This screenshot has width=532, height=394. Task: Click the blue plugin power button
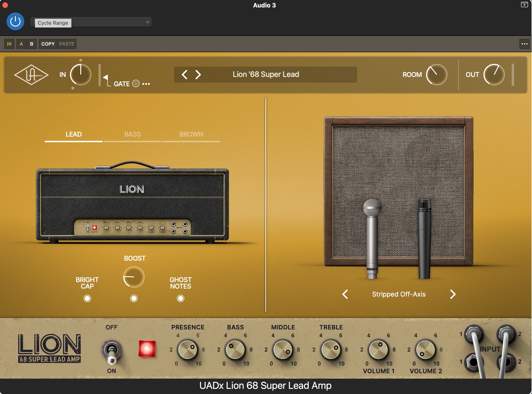coord(15,22)
